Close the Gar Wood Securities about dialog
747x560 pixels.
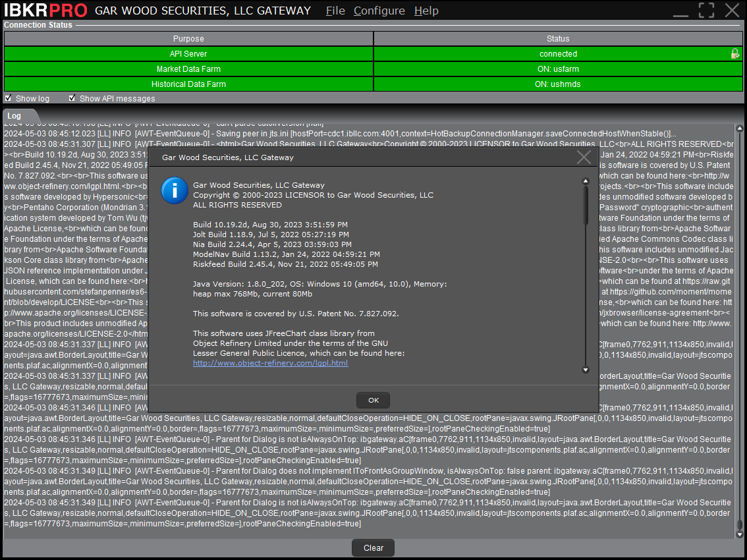click(584, 157)
